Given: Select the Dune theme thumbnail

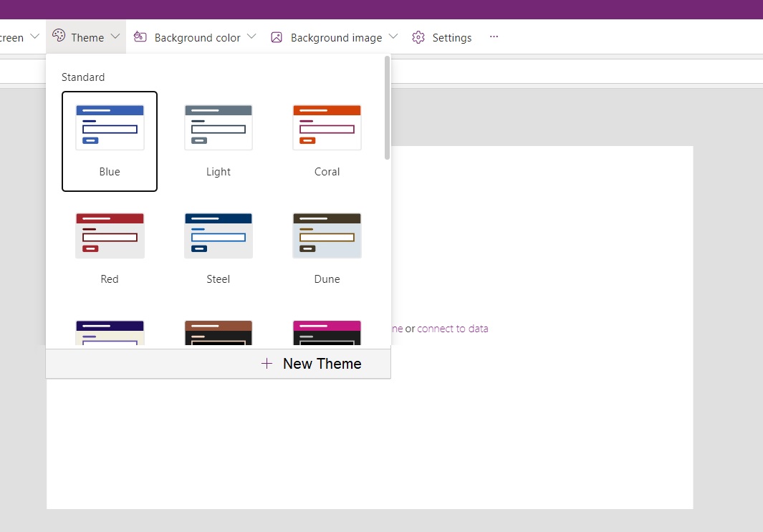Looking at the screenshot, I should click(x=327, y=235).
